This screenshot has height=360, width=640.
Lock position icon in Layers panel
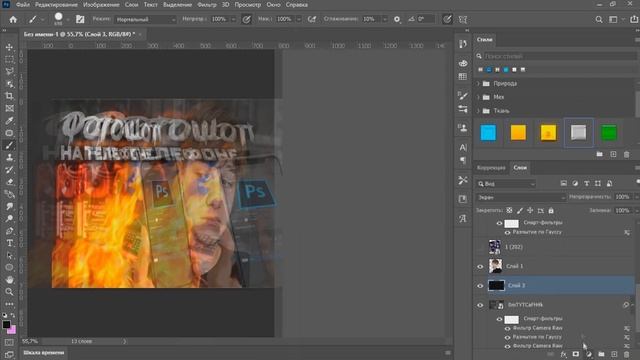pyautogui.click(x=530, y=211)
